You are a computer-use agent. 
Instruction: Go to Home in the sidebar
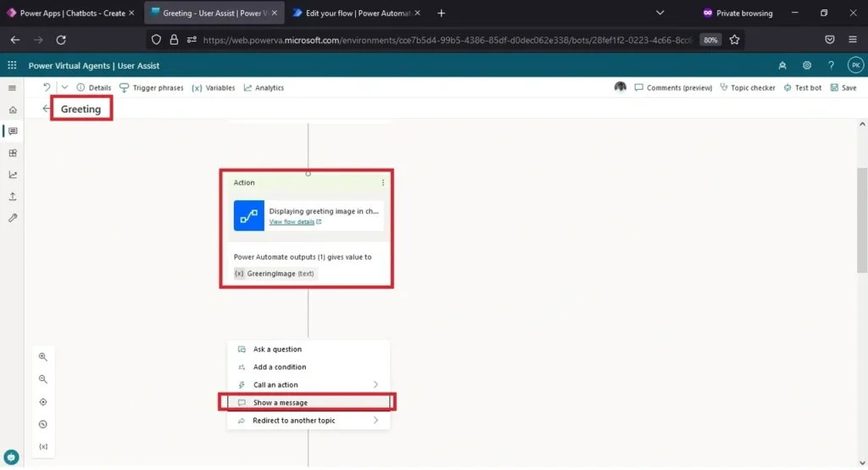tap(13, 109)
